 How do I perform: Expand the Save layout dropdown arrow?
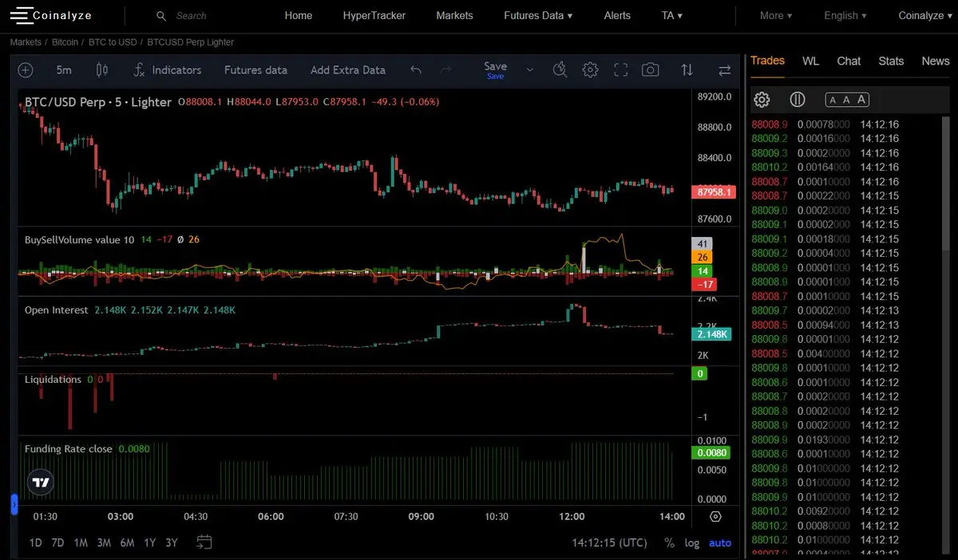(x=529, y=70)
